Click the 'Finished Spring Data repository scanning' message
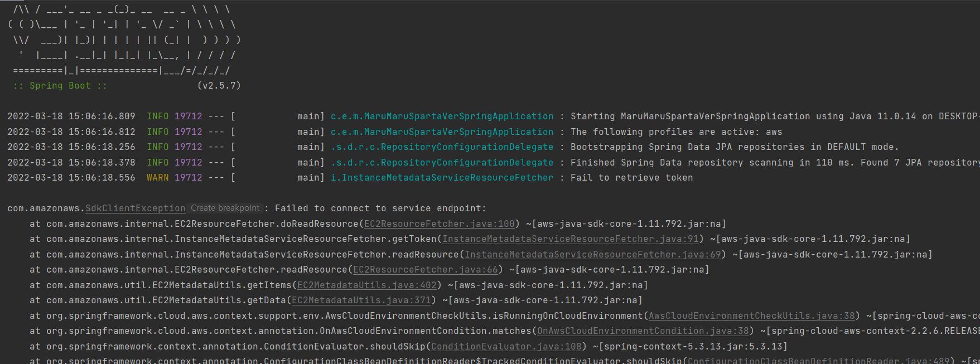Viewport: 980px width, 364px height. pos(775,163)
